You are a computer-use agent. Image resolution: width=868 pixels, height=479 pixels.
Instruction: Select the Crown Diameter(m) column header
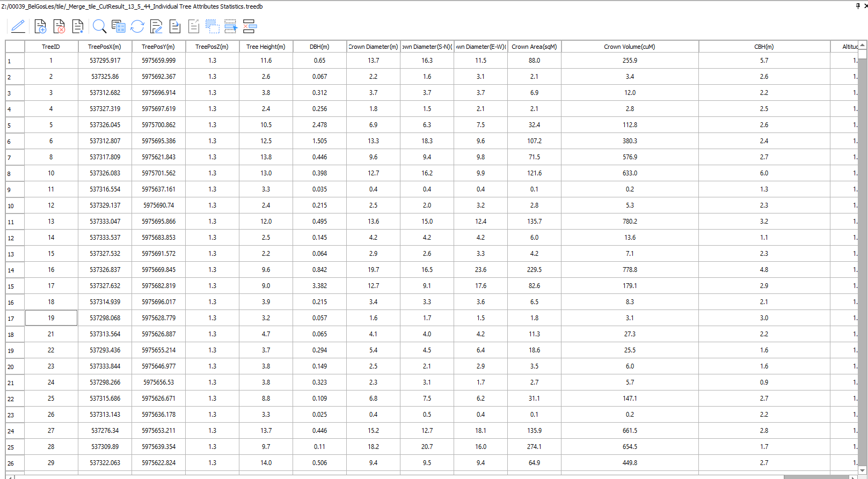373,47
